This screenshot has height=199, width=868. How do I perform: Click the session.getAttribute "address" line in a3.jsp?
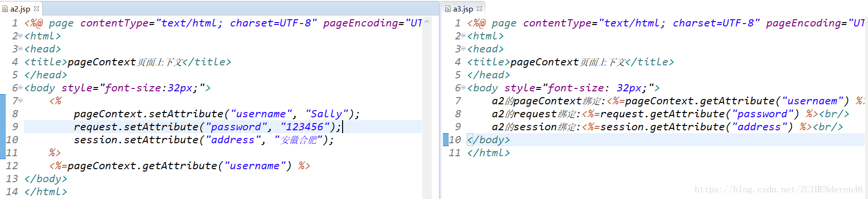point(667,127)
